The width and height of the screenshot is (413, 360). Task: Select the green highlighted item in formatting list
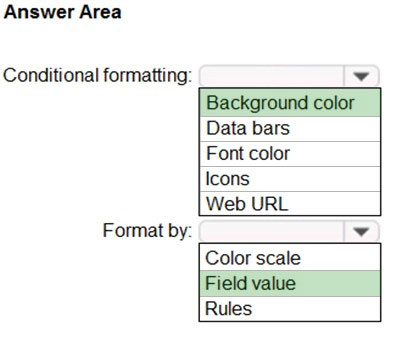tap(290, 103)
